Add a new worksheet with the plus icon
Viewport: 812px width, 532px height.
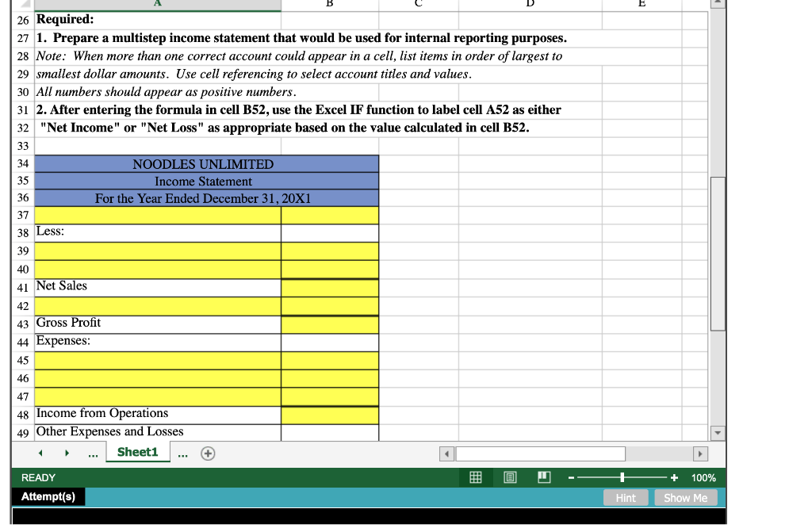[206, 452]
